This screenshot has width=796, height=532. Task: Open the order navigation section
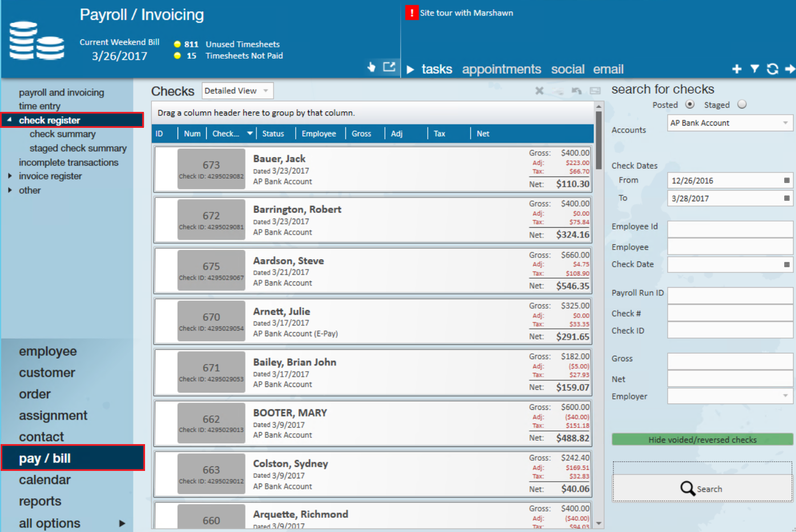pos(35,394)
